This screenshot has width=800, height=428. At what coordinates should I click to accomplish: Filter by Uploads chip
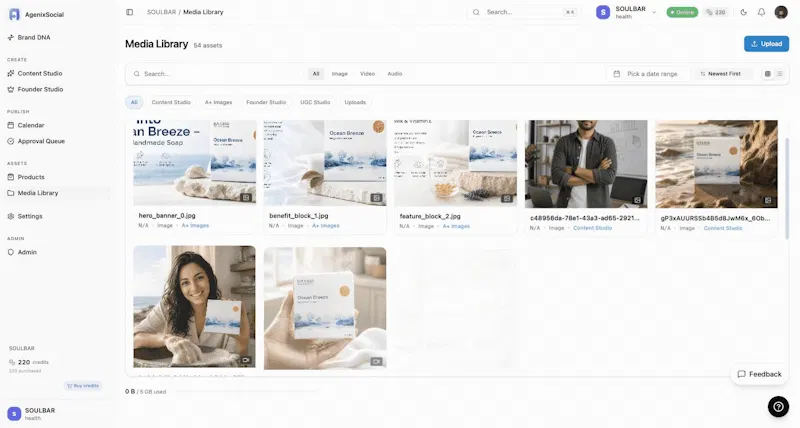coord(355,103)
